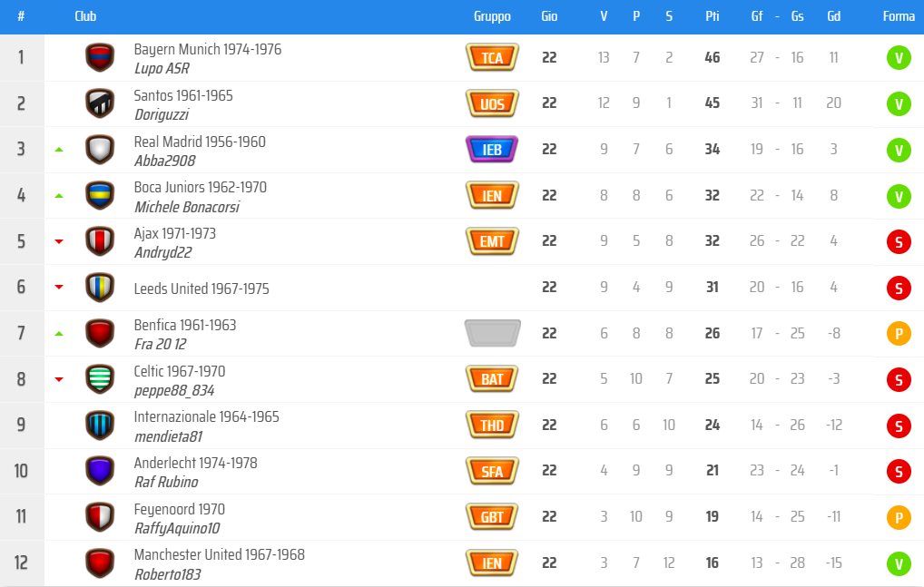Sort table by the Pti column header
The image size is (924, 587).
click(712, 16)
